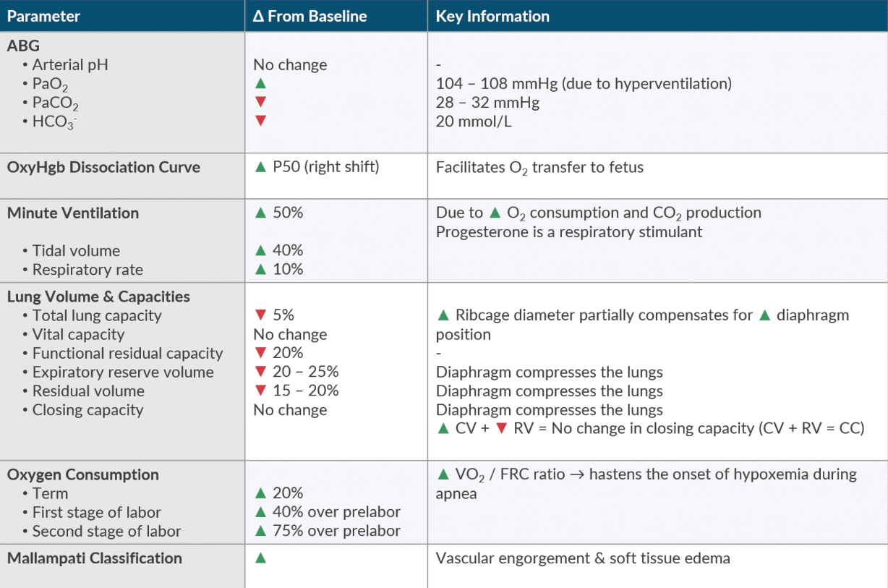Click the "Progesterone is a respiratory stimulant" text

[569, 231]
